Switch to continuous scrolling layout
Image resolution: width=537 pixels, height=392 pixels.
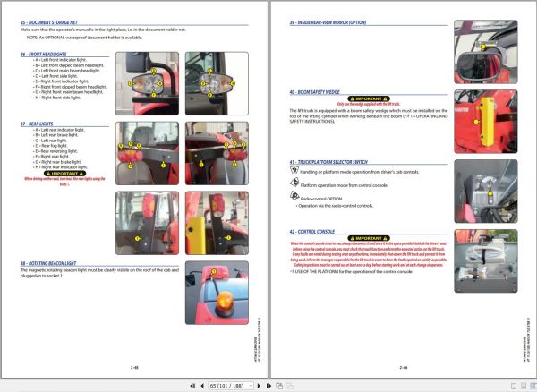pos(524,386)
